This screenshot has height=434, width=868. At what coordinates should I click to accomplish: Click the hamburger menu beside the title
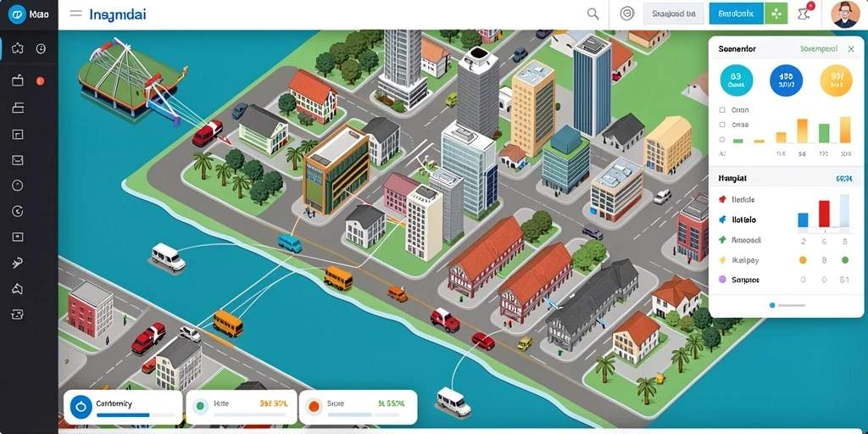[75, 14]
